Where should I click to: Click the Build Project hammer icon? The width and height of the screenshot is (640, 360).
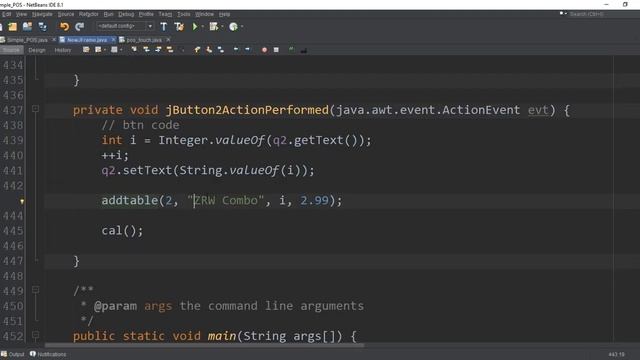click(x=164, y=27)
